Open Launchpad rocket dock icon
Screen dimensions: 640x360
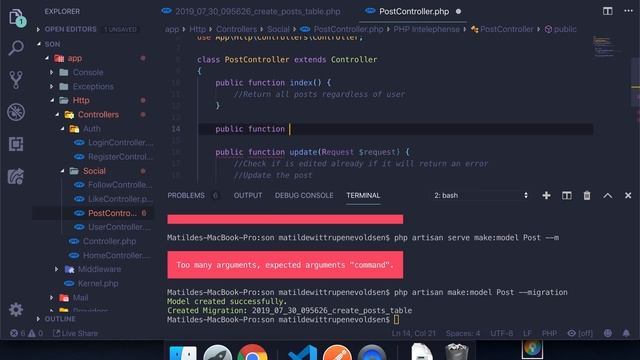[x=218, y=353]
